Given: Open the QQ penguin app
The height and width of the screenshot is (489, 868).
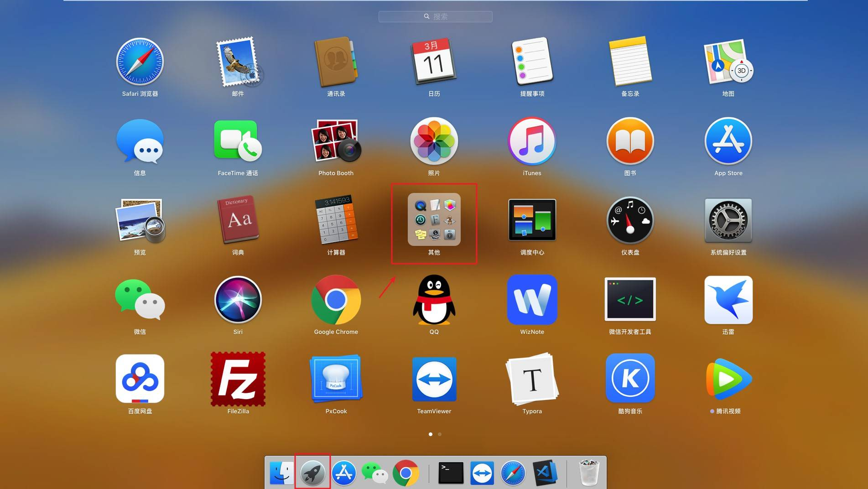Looking at the screenshot, I should pyautogui.click(x=434, y=300).
